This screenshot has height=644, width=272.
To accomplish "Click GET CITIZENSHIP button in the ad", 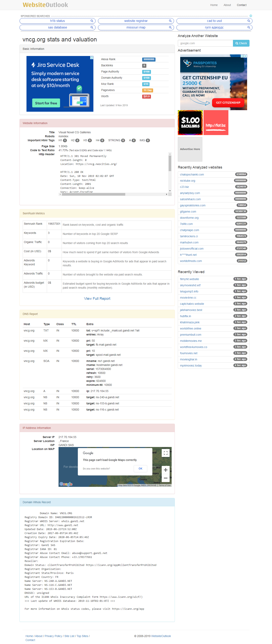I will 228,103.
